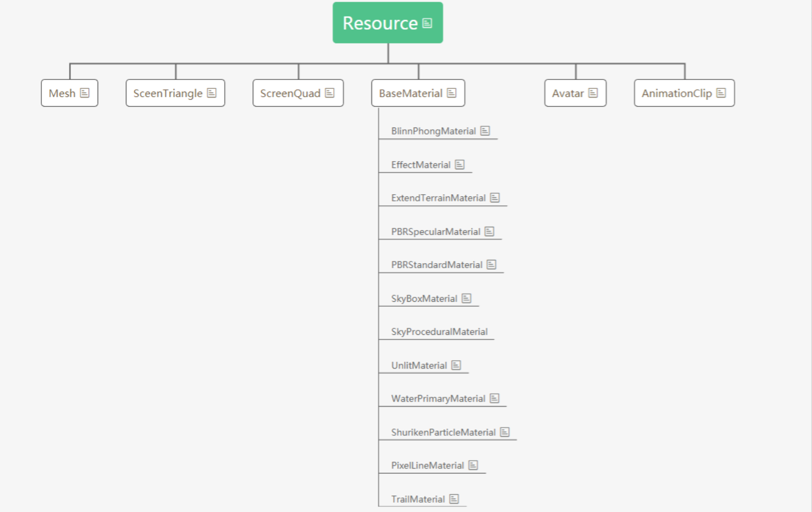Select the Avatar node label
Screen dimensions: 812x512
(568, 93)
